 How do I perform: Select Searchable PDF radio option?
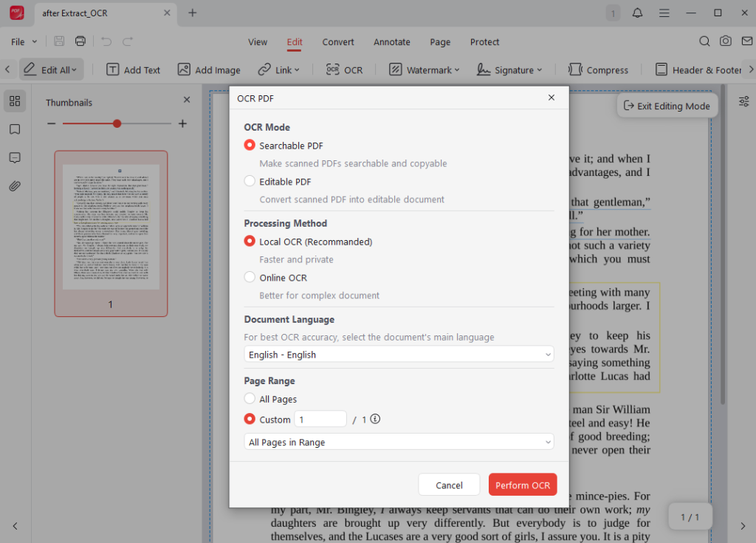coord(250,146)
